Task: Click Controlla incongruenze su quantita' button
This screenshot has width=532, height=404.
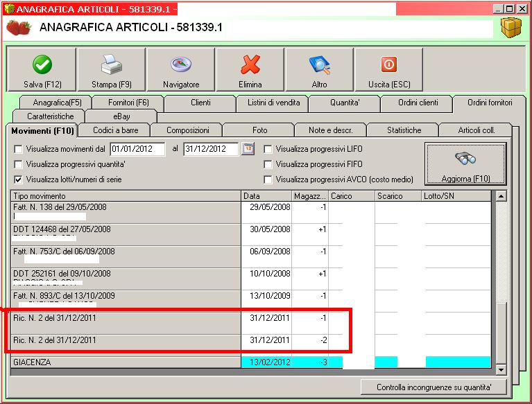Action: [434, 387]
